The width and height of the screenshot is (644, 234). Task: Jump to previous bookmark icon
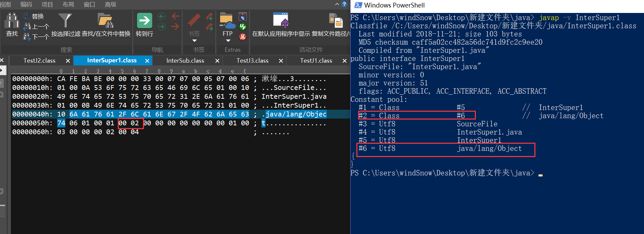coord(209,17)
